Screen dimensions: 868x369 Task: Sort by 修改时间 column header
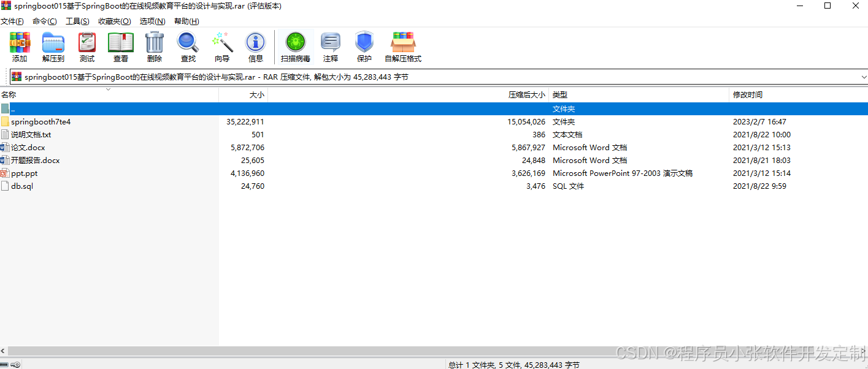point(799,95)
